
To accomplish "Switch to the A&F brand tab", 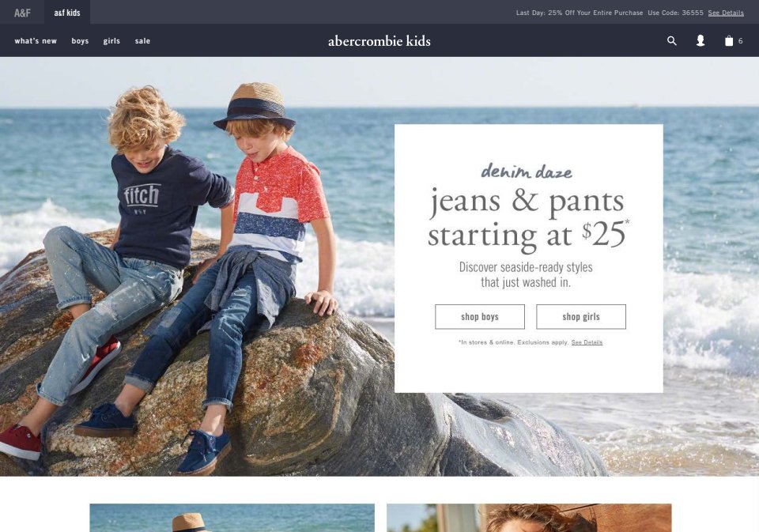I will click(x=22, y=13).
